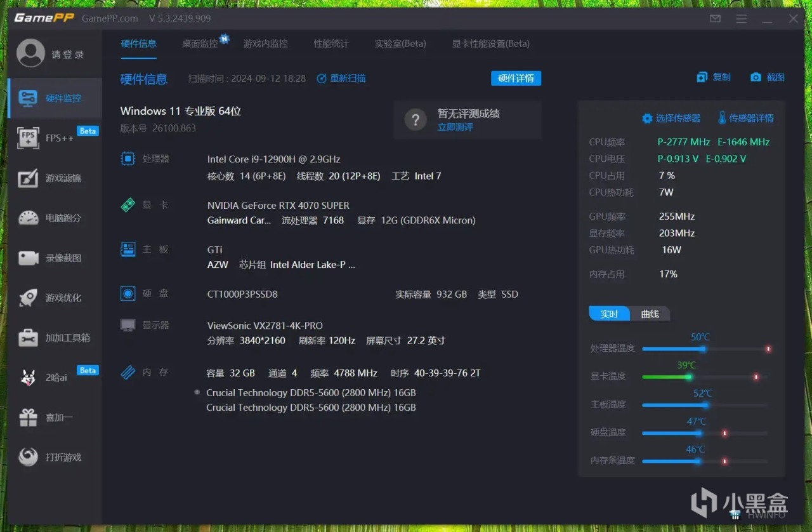Click the 请登录 login text
The width and height of the screenshot is (812, 532).
point(68,55)
